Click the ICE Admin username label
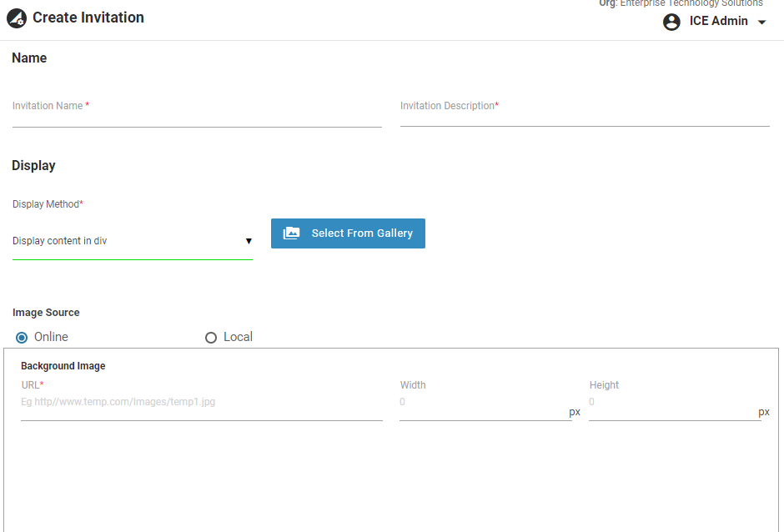The width and height of the screenshot is (784, 532). click(x=718, y=22)
